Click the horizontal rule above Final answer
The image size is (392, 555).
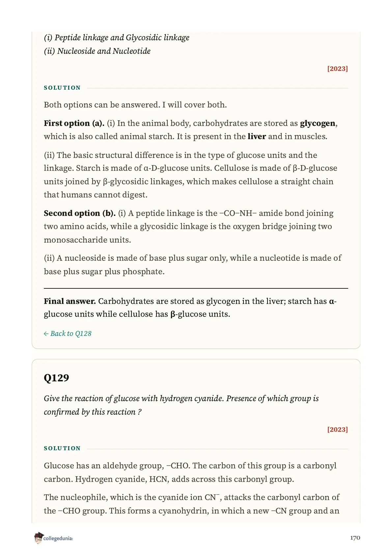196,288
